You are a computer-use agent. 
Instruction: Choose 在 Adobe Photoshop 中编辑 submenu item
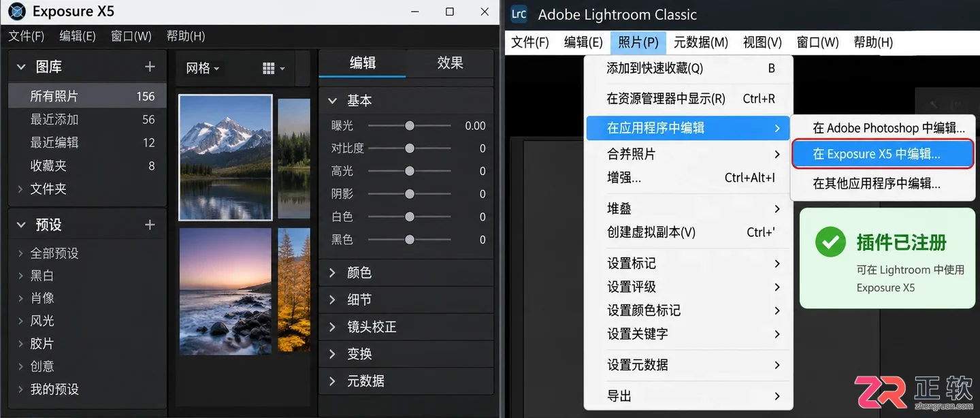(x=888, y=128)
